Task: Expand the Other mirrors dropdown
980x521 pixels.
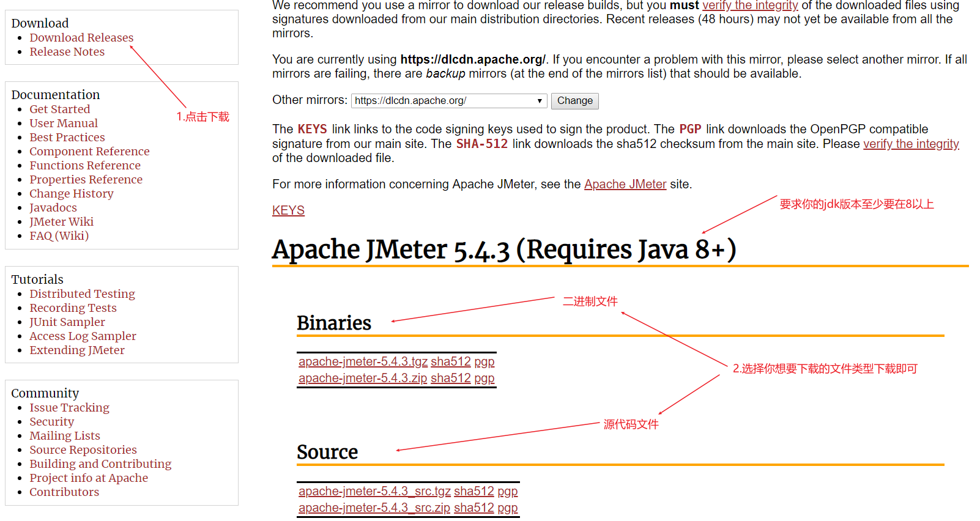Action: pyautogui.click(x=449, y=101)
